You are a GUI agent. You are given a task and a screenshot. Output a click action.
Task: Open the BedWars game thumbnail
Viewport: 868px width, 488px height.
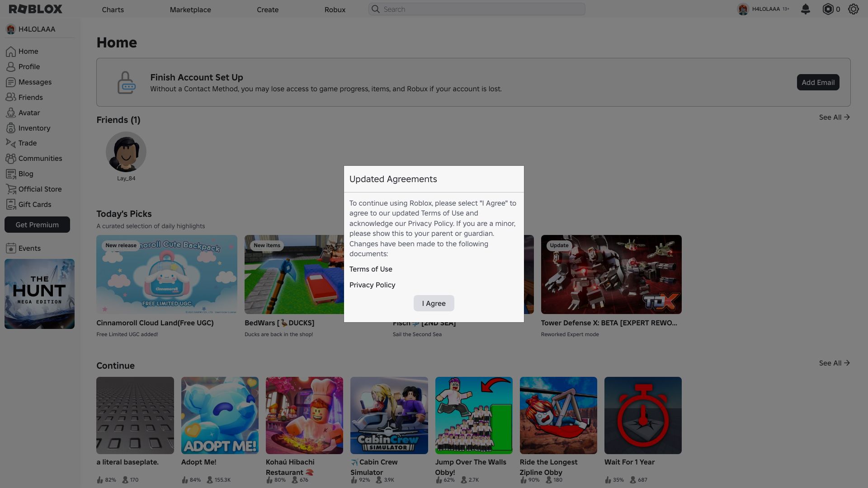tap(294, 274)
